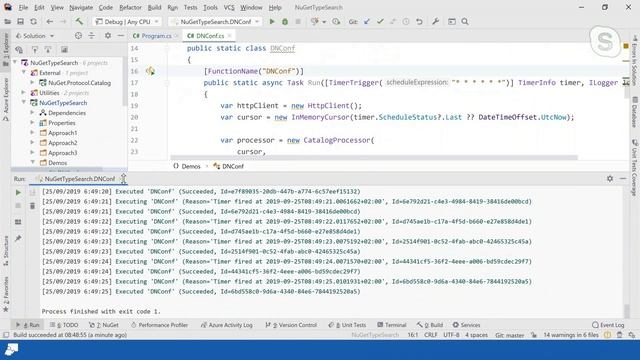Open the VCS menu

(229, 7)
